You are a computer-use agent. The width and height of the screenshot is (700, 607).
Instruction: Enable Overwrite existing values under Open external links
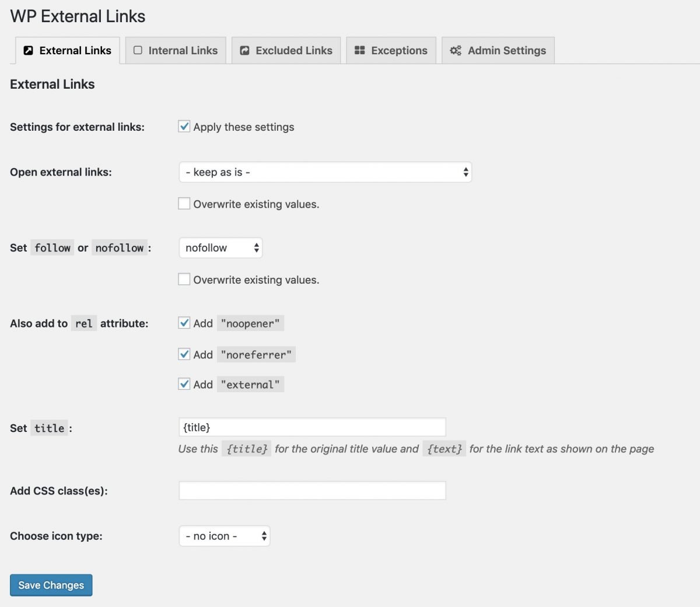tap(184, 203)
